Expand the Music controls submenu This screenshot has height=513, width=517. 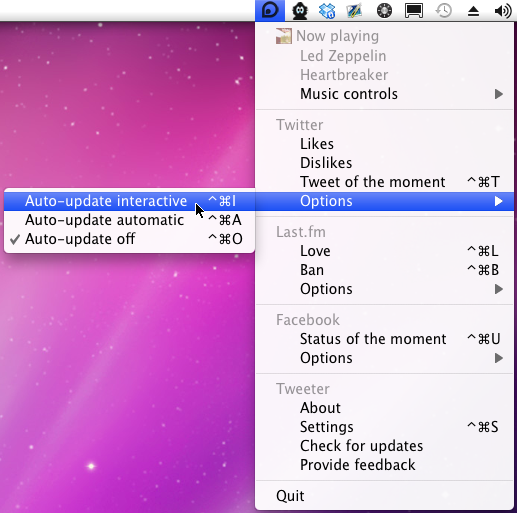[x=384, y=94]
